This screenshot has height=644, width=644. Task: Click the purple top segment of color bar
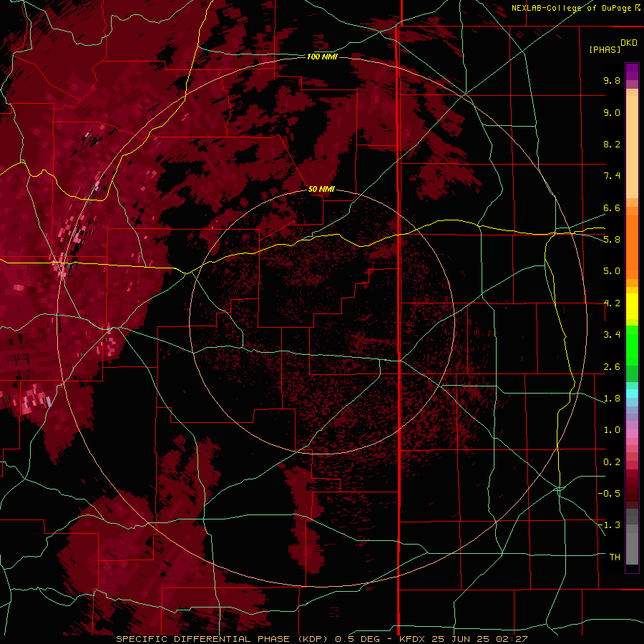tap(632, 72)
